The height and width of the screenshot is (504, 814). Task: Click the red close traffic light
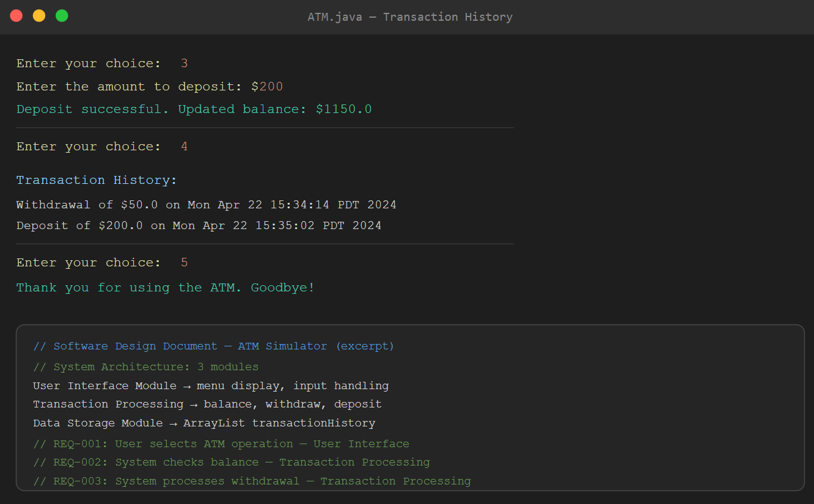coord(15,15)
